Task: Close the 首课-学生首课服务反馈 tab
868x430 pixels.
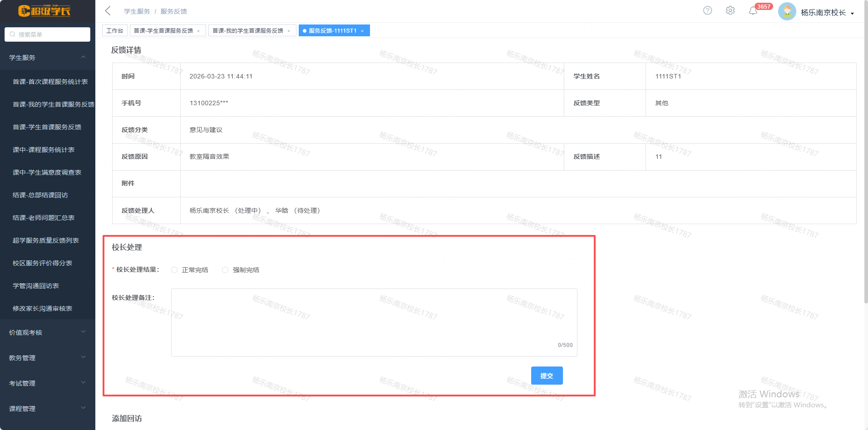Action: click(x=198, y=31)
